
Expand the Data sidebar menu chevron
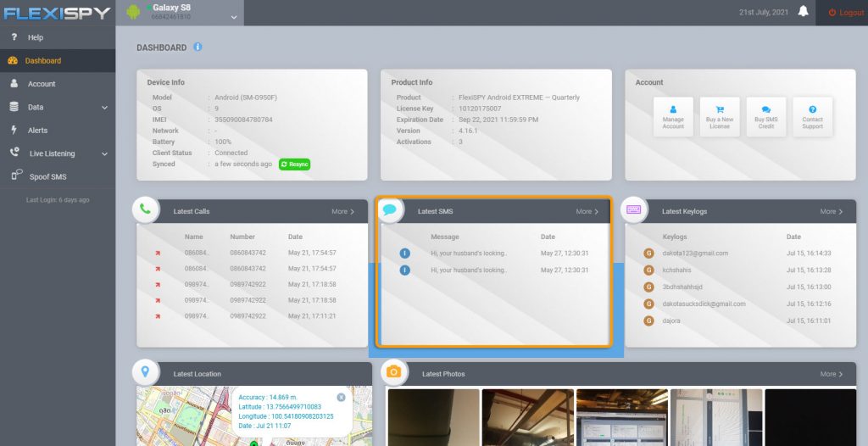(x=104, y=108)
